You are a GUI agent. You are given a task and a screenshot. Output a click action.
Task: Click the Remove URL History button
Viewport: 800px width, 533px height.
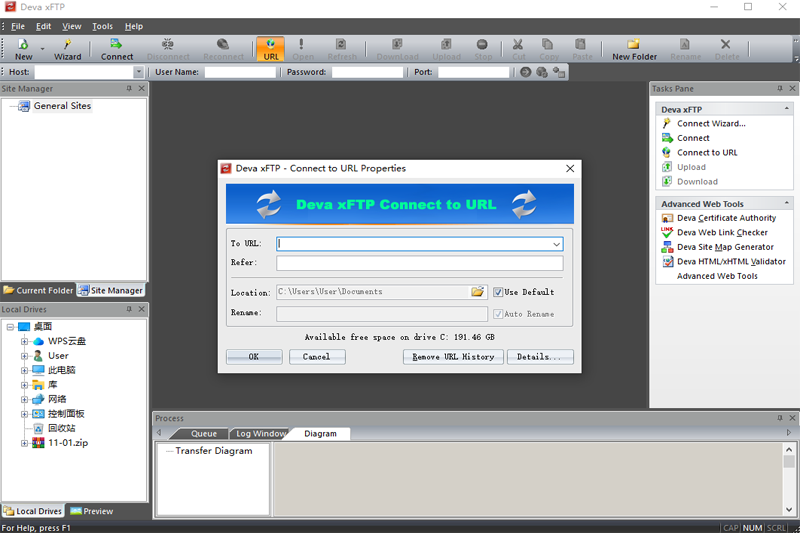point(453,357)
